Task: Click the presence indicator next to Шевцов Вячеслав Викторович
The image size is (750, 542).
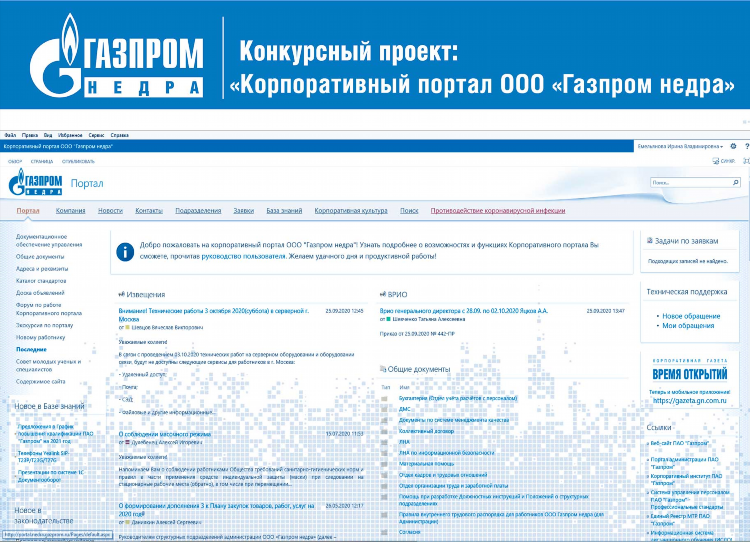Action: click(x=128, y=328)
